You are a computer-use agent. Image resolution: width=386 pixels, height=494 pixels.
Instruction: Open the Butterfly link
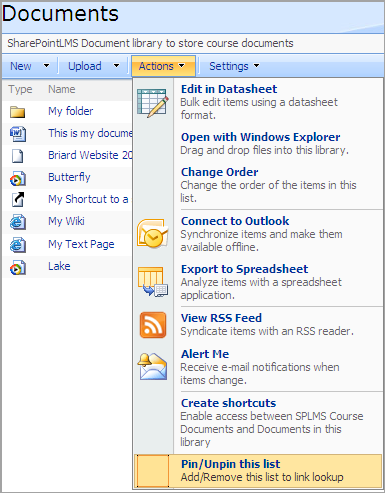pyautogui.click(x=69, y=177)
